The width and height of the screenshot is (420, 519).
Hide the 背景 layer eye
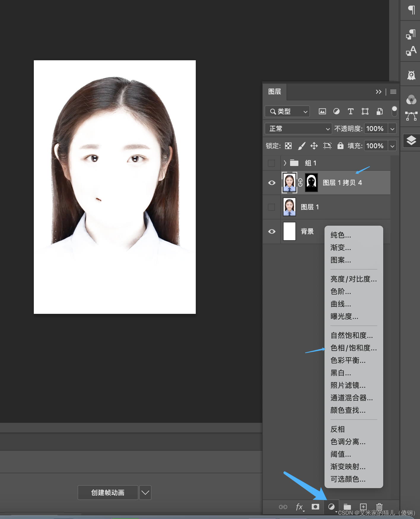pyautogui.click(x=272, y=231)
